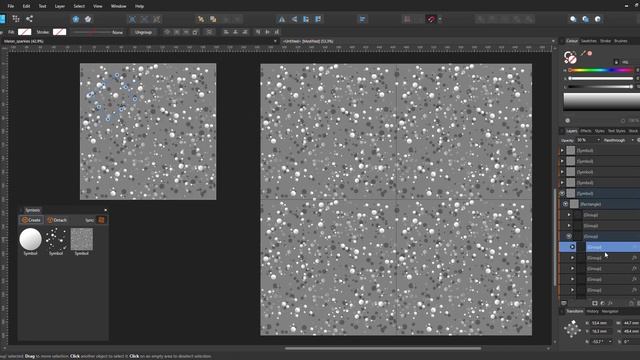Collapse the (Rectangle) layer

(x=565, y=204)
